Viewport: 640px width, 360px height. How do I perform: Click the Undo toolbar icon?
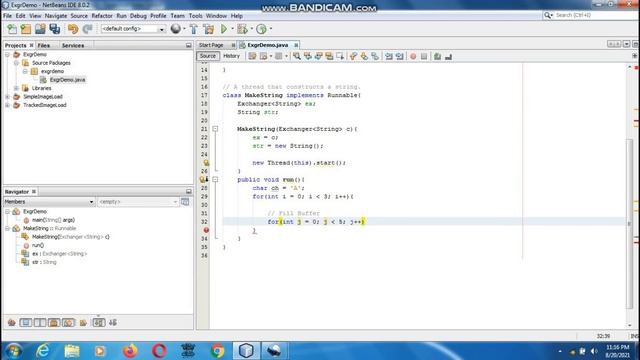(73, 29)
